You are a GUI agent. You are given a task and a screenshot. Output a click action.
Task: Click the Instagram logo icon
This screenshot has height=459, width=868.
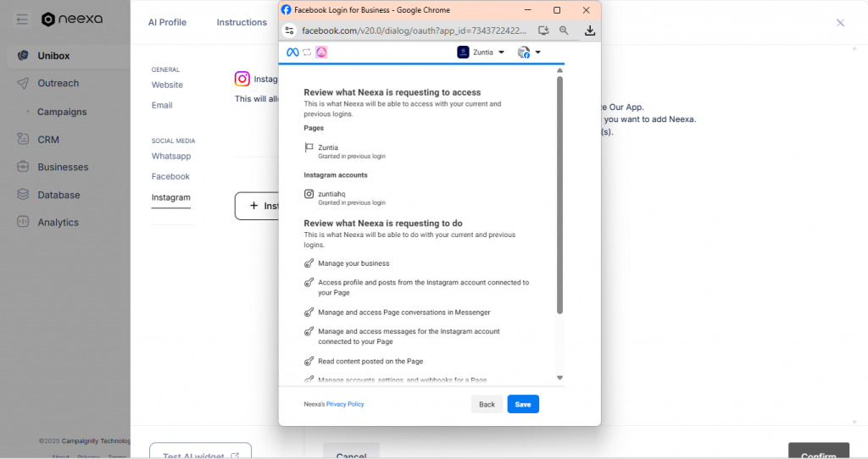[242, 79]
